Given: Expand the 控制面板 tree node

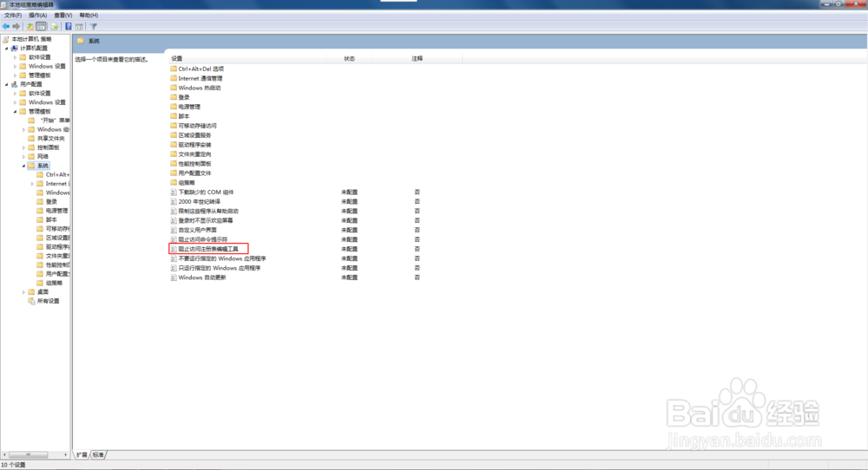Looking at the screenshot, I should tap(23, 147).
